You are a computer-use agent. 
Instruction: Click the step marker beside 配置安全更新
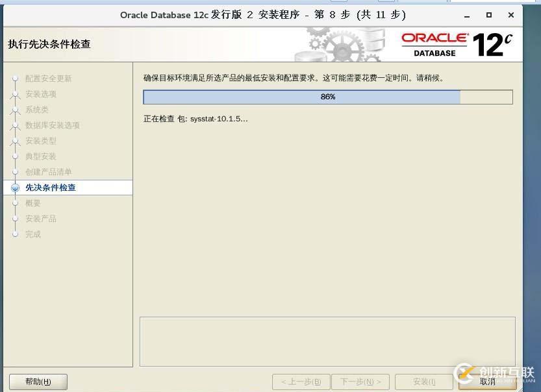click(x=14, y=79)
